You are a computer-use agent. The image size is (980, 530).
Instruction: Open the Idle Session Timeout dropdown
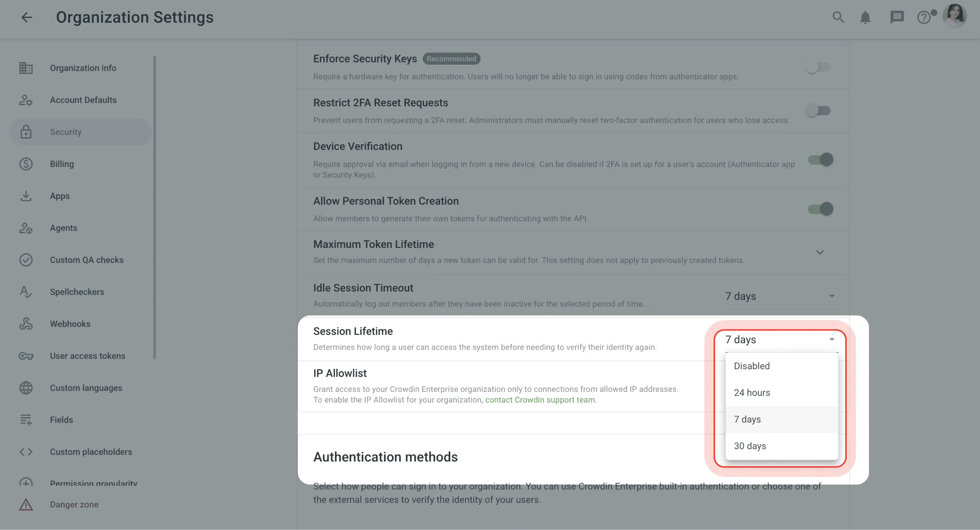coord(779,296)
